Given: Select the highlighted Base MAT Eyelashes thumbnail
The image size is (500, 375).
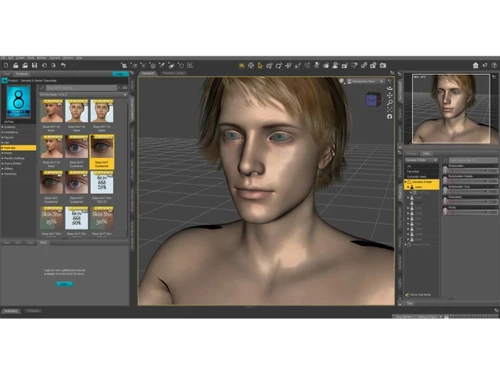Looking at the screenshot, I should pos(102,152).
